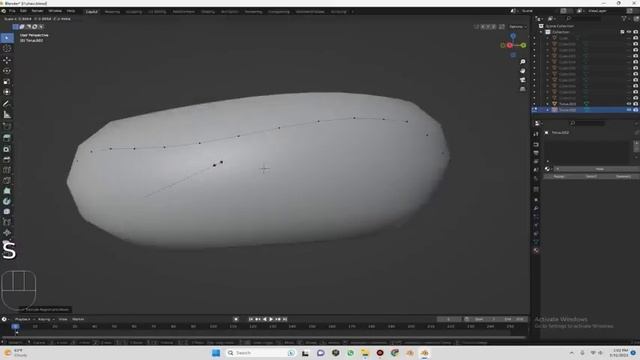Click the viewport pan hand icon
Image resolution: width=640 pixels, height=360 pixels.
tap(523, 71)
